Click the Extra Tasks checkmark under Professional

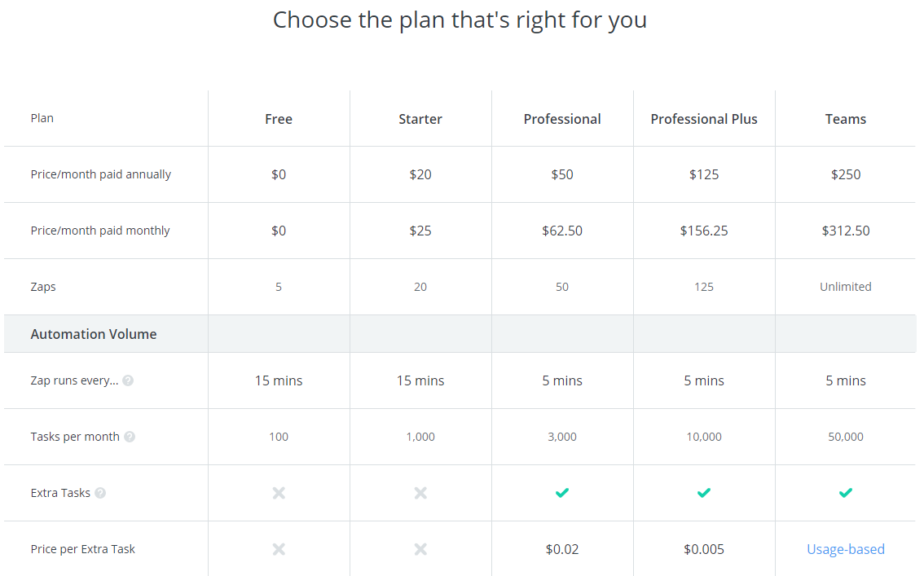coord(562,492)
